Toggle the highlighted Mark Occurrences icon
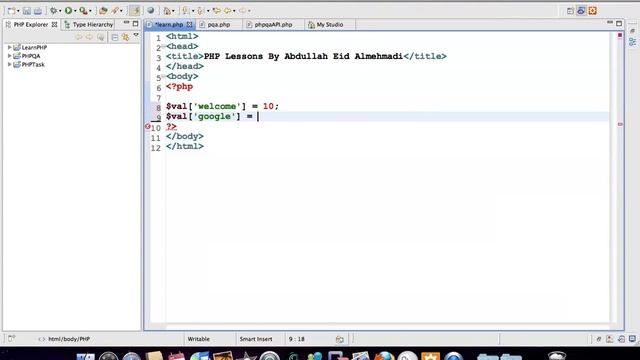The image size is (640, 360). pyautogui.click(x=135, y=11)
